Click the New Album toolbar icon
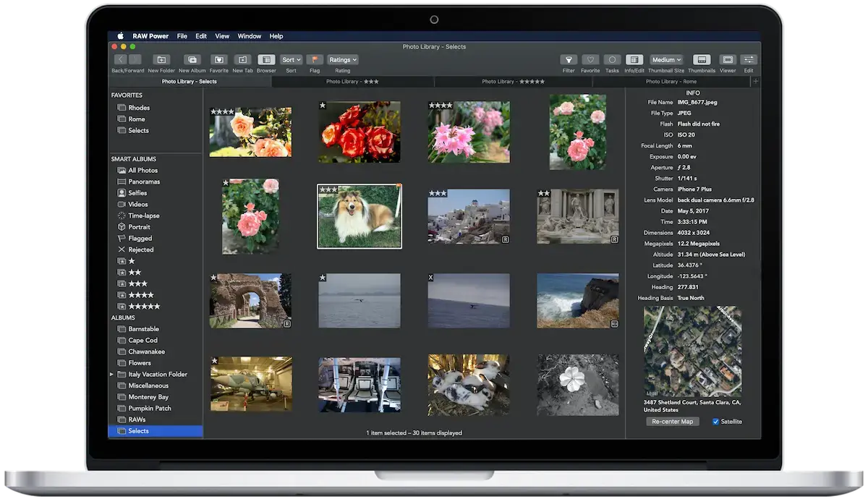Screen dimensions: 868x499 (x=192, y=61)
